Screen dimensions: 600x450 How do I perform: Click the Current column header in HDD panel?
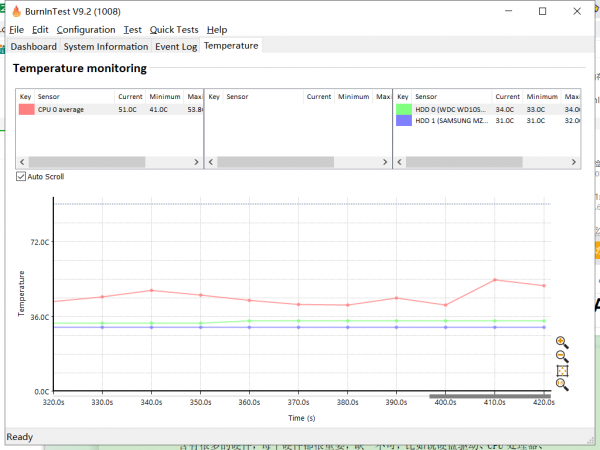tap(507, 96)
